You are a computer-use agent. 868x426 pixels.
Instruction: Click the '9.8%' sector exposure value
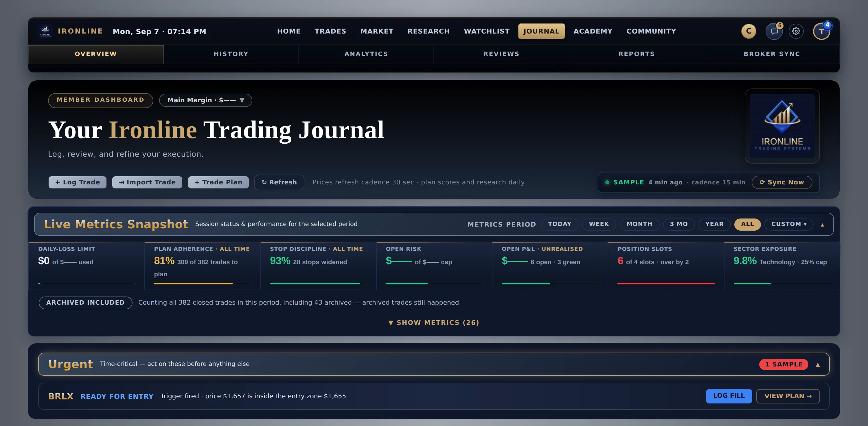coord(745,261)
